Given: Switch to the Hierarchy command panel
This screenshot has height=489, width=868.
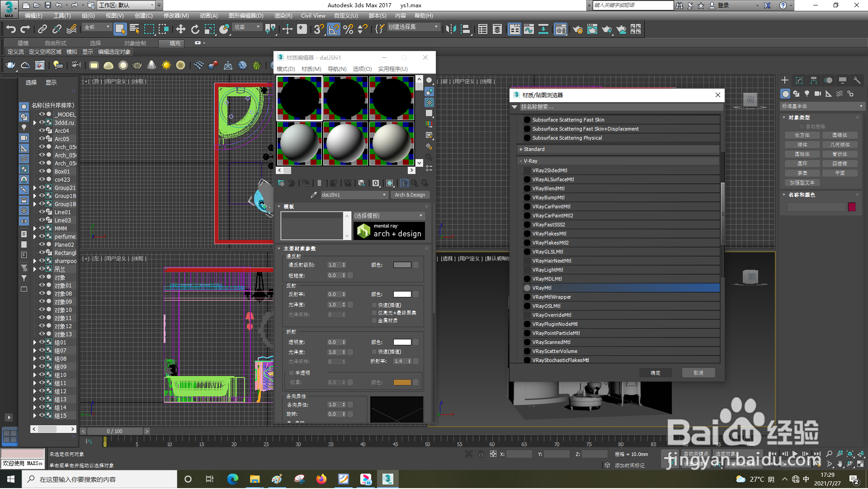Looking at the screenshot, I should point(814,80).
